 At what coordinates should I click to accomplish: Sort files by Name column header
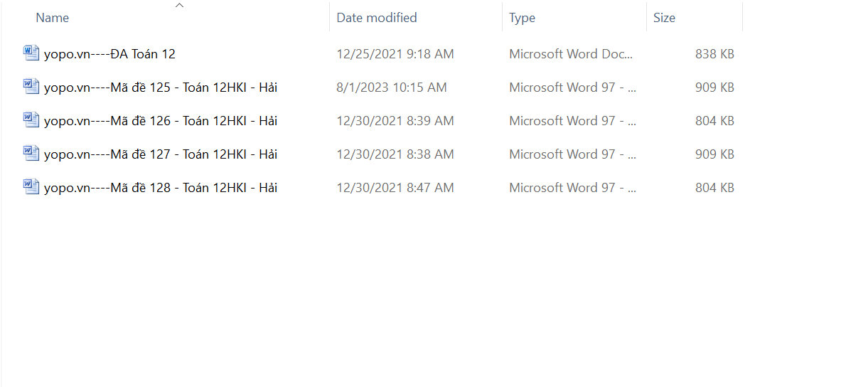[53, 18]
